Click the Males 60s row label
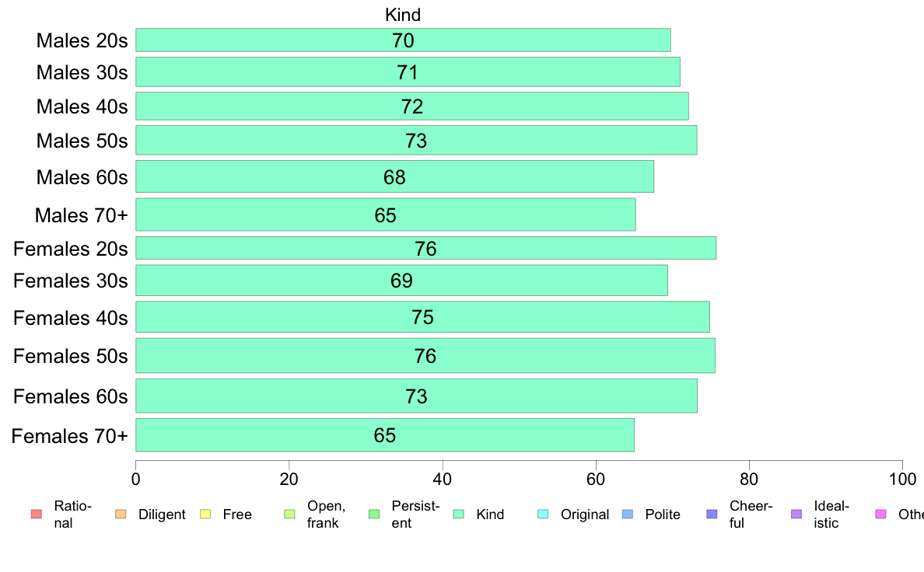 tap(82, 177)
